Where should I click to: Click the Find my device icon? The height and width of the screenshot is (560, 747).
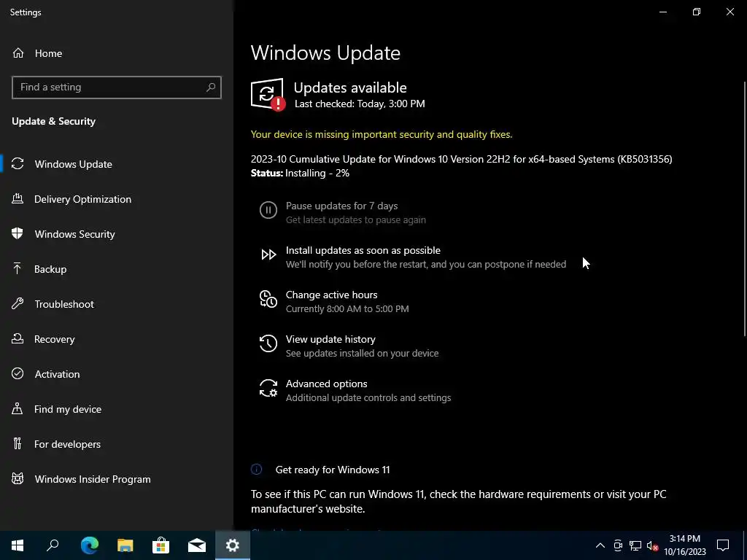(18, 408)
